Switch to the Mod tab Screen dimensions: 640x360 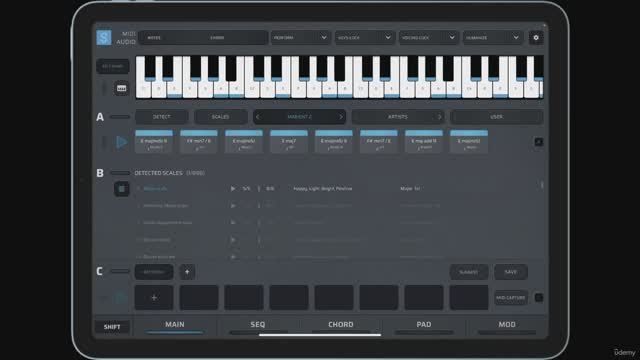(507, 325)
